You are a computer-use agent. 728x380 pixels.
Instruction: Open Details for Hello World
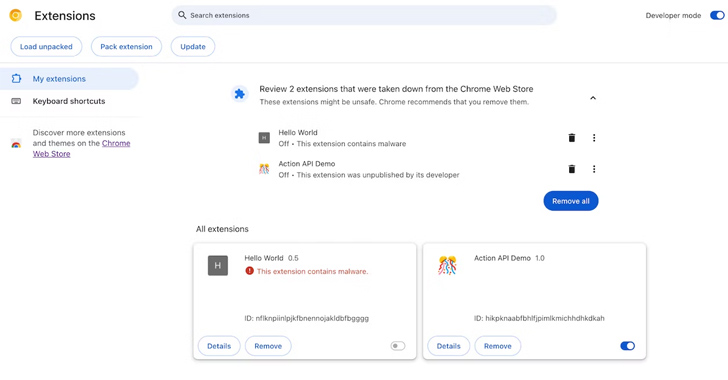[x=219, y=346]
